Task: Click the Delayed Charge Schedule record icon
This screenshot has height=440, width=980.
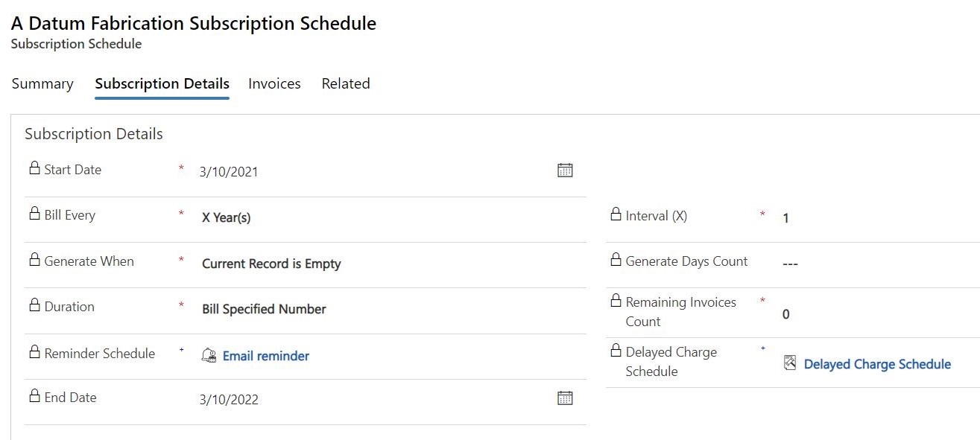Action: 790,363
